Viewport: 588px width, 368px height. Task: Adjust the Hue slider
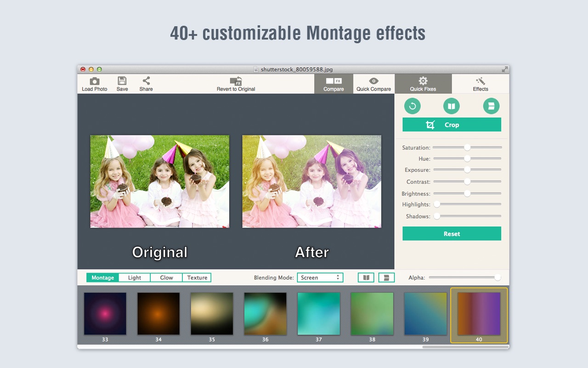[467, 158]
